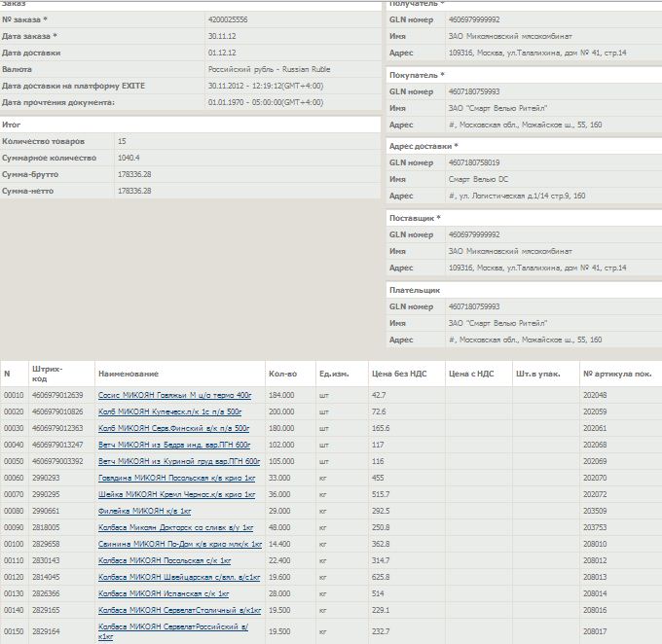The width and height of the screenshot is (662, 644).
Task: Open the Колбаса МИКОЯН СервелатСтоличный link
Action: pos(179,610)
